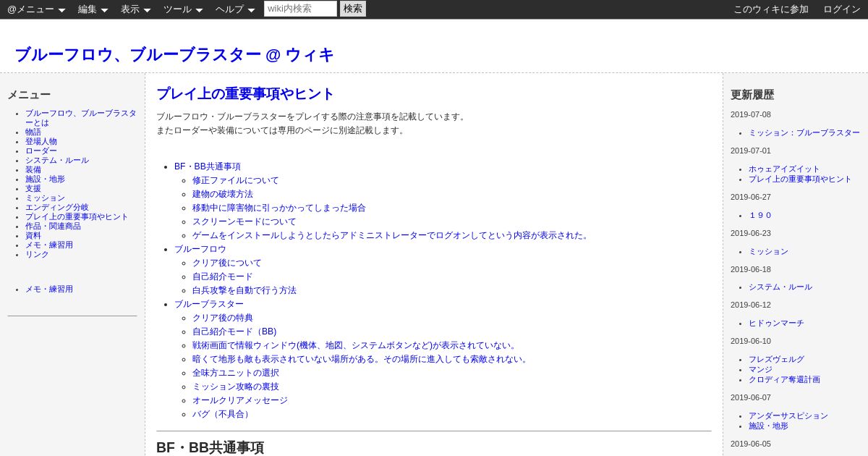Jump to バグ（不具合） section

tap(223, 414)
